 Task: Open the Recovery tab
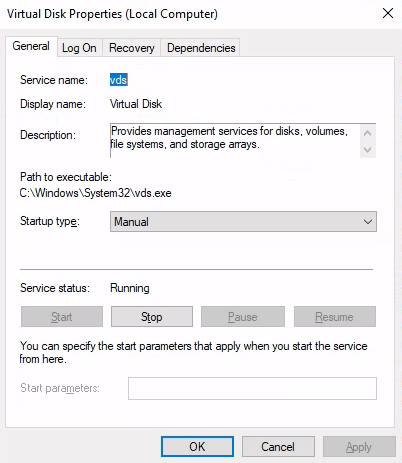[x=132, y=48]
